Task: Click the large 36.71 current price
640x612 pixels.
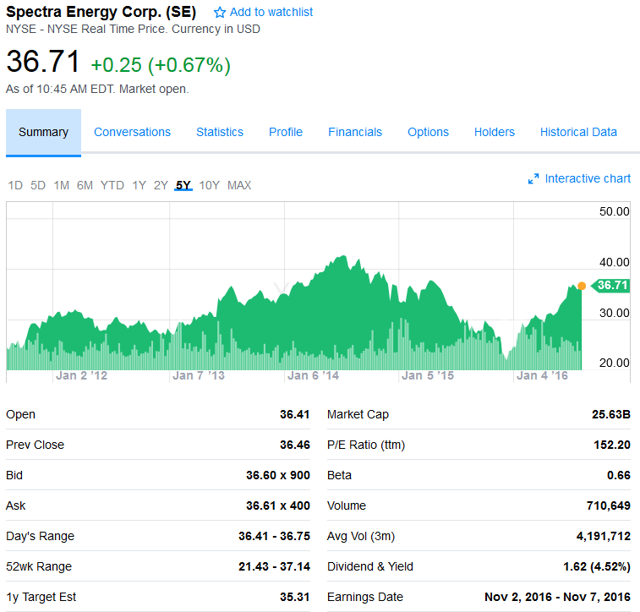Action: coord(43,62)
